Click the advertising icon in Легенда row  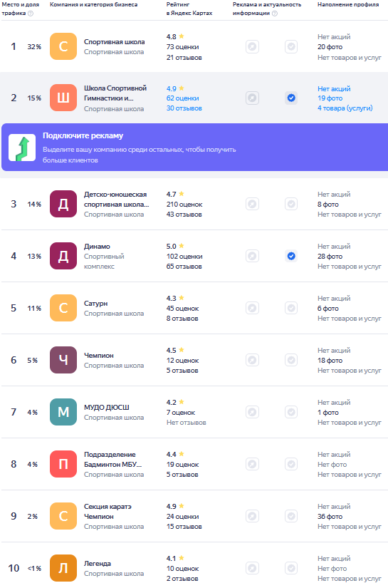(253, 568)
